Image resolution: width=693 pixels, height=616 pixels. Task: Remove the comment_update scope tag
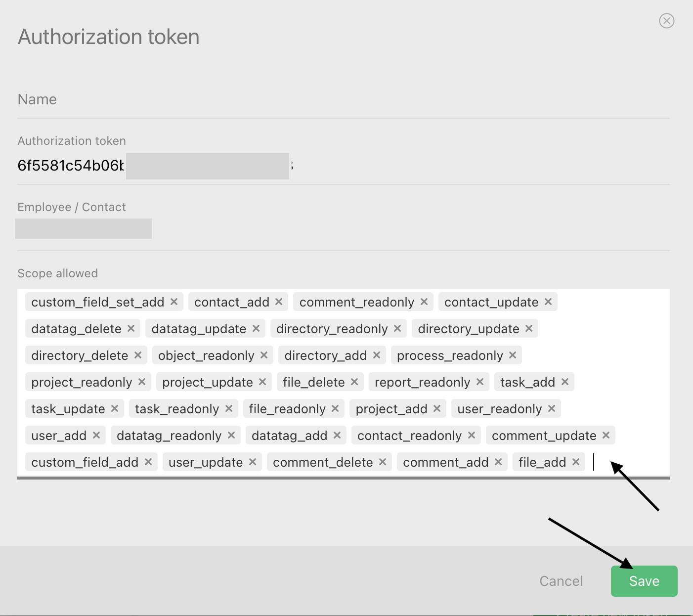[606, 435]
